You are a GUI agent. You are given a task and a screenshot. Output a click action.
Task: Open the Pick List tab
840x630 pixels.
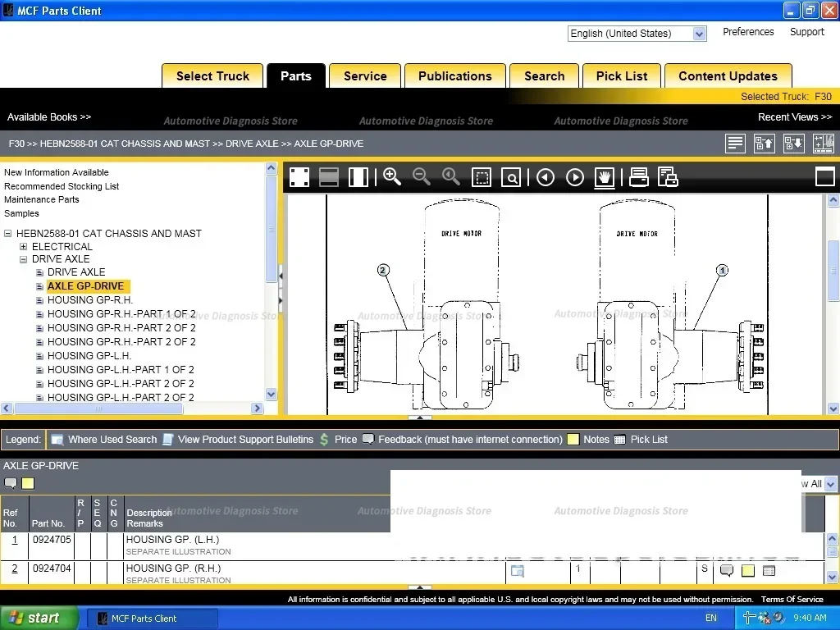[x=621, y=76]
